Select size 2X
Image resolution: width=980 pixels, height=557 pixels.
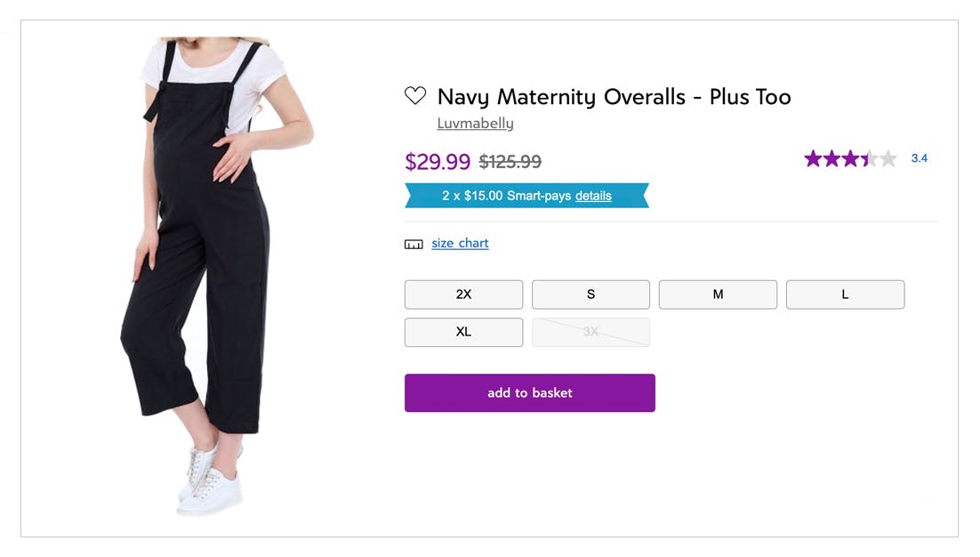pos(463,295)
